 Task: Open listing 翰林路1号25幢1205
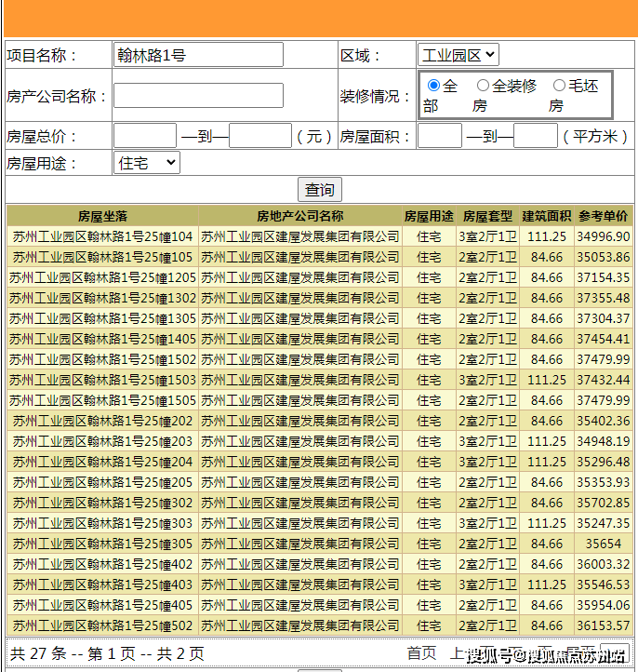[x=102, y=277]
